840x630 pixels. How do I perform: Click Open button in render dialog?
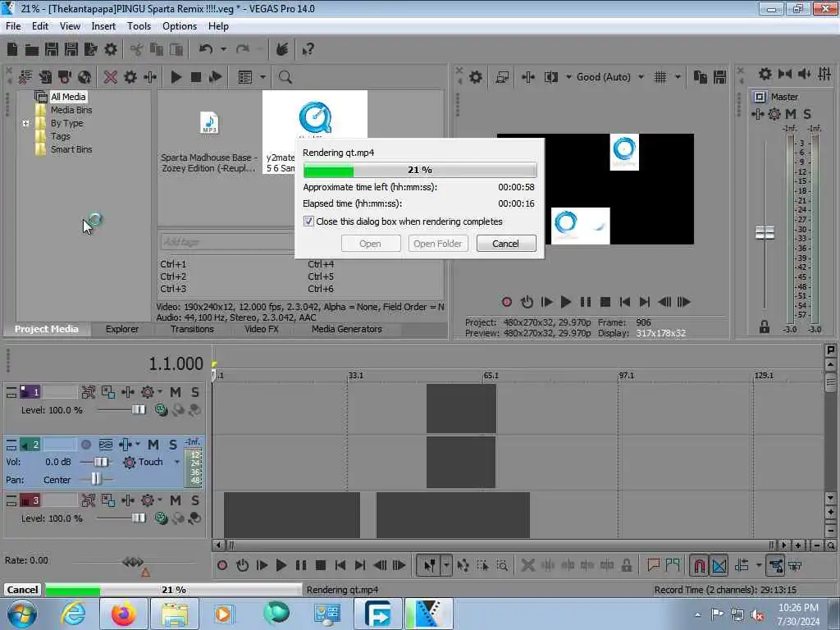[370, 244]
